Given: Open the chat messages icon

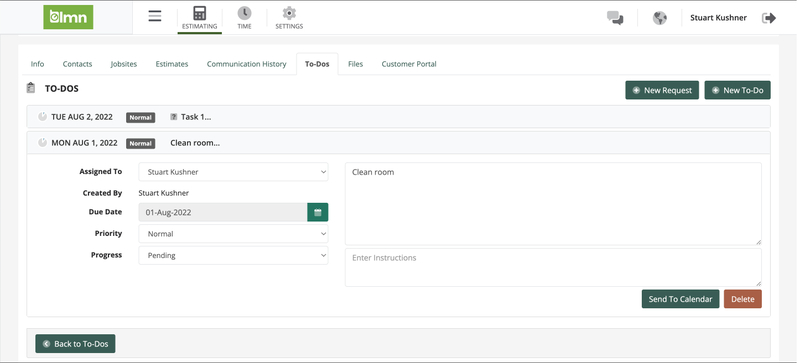Looking at the screenshot, I should (x=615, y=18).
